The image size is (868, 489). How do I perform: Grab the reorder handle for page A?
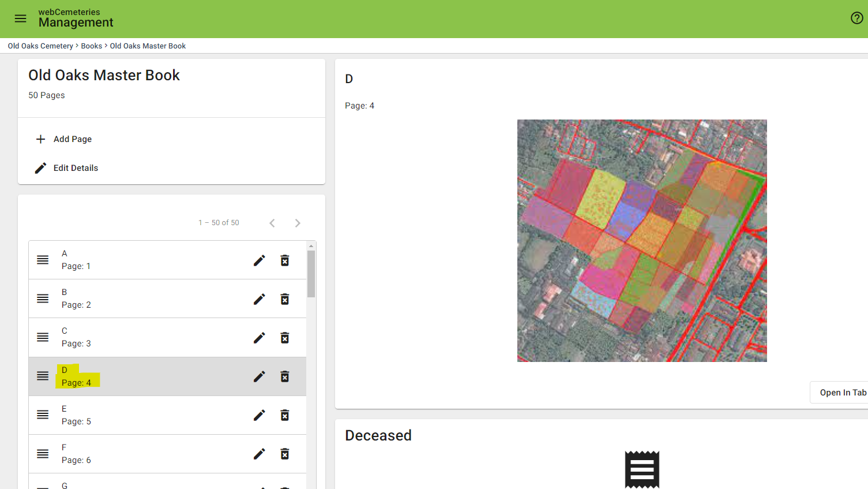pos(43,260)
